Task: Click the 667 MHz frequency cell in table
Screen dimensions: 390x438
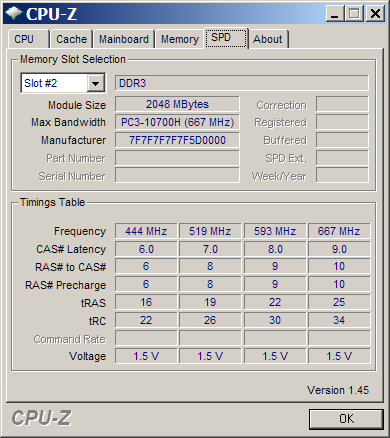Action: point(339,231)
